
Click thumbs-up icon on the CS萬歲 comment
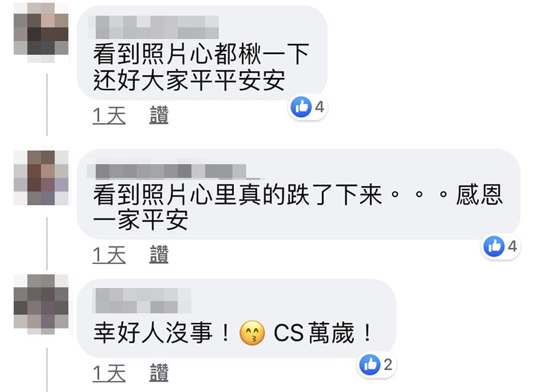tap(370, 365)
